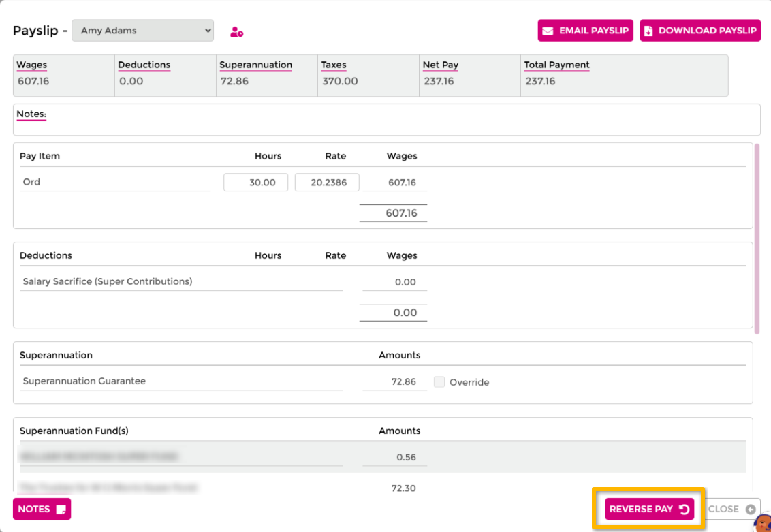Open the Notes button at bottom left
Viewport: 771px width, 532px height.
42,509
